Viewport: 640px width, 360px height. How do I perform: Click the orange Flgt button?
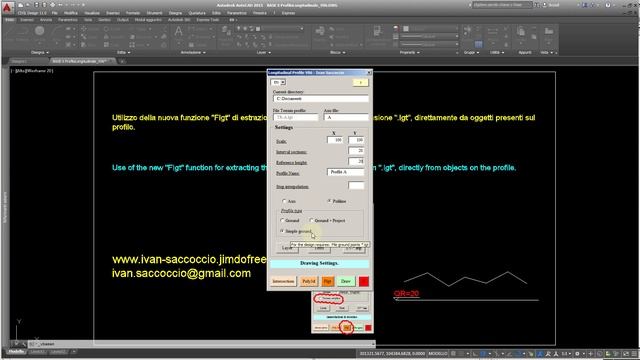pos(327,281)
